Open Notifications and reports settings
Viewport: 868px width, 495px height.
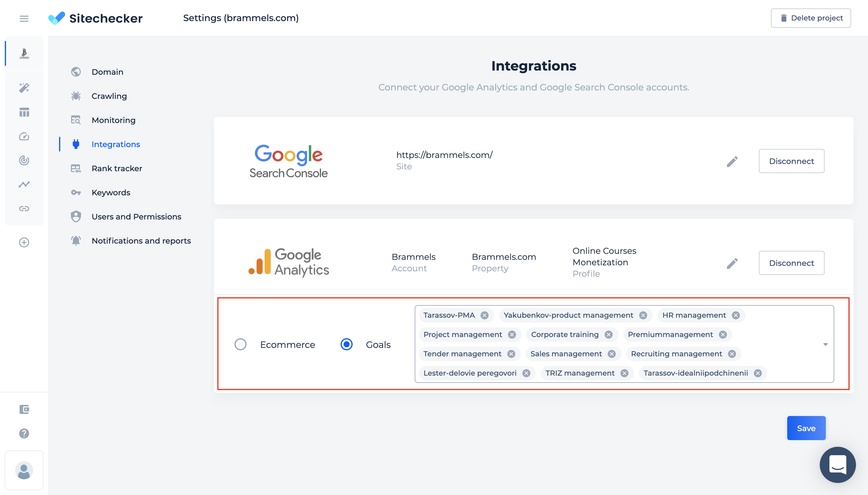point(141,241)
